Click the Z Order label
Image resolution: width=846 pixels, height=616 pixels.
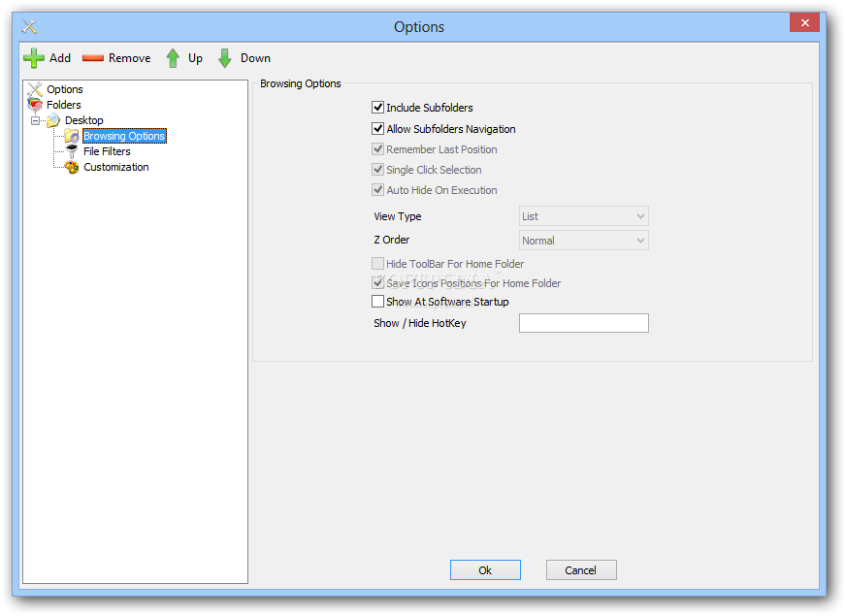pos(392,240)
